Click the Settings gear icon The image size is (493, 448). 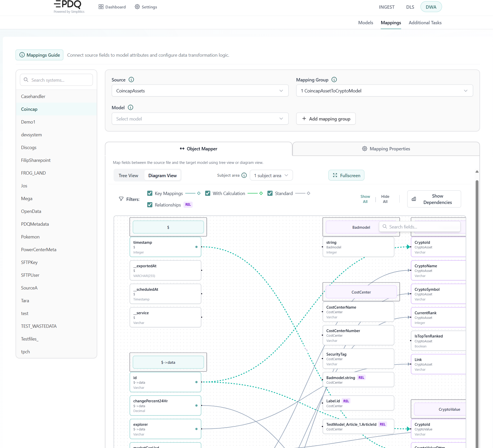click(137, 7)
